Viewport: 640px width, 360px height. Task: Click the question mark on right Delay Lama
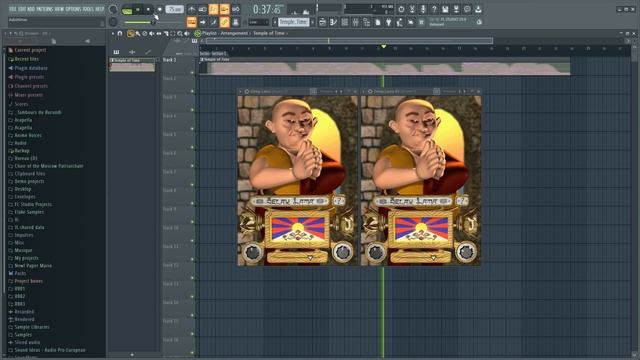462,201
